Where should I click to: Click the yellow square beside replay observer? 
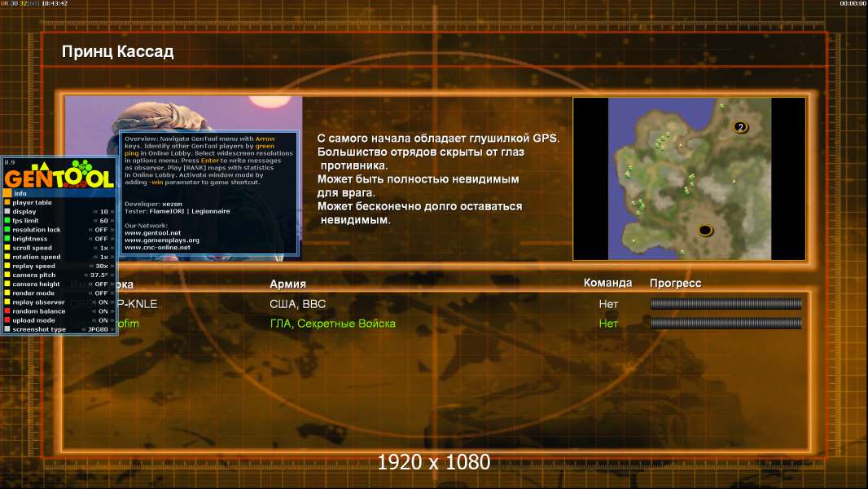click(7, 302)
